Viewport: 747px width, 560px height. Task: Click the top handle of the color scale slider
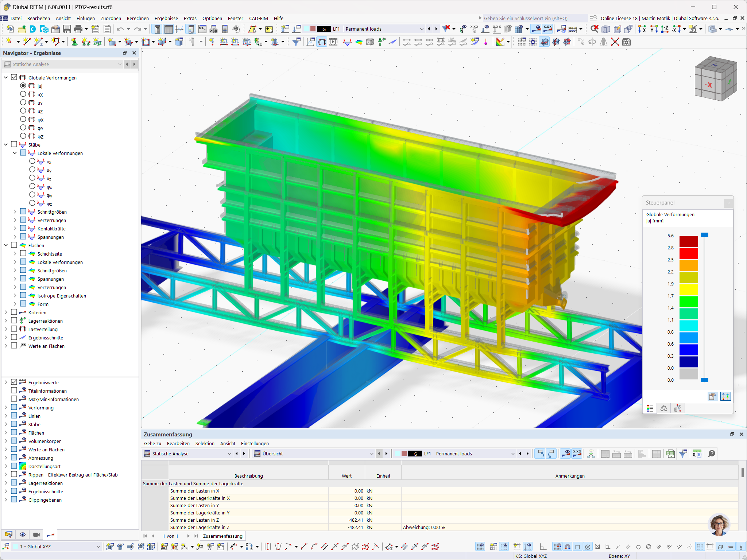704,235
